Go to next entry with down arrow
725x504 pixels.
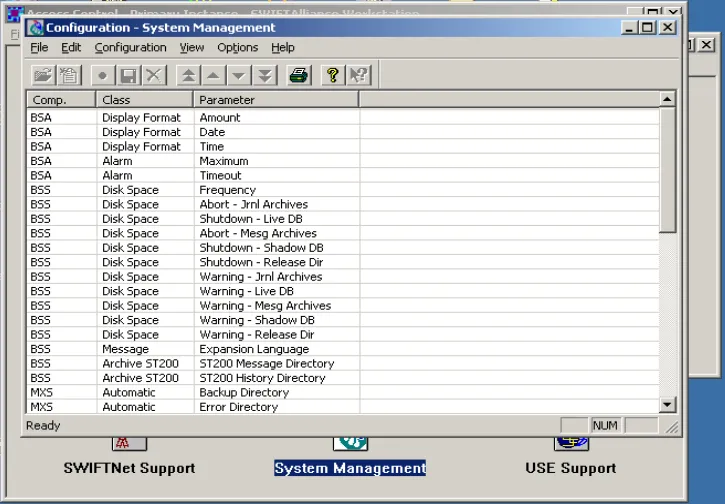tap(238, 75)
